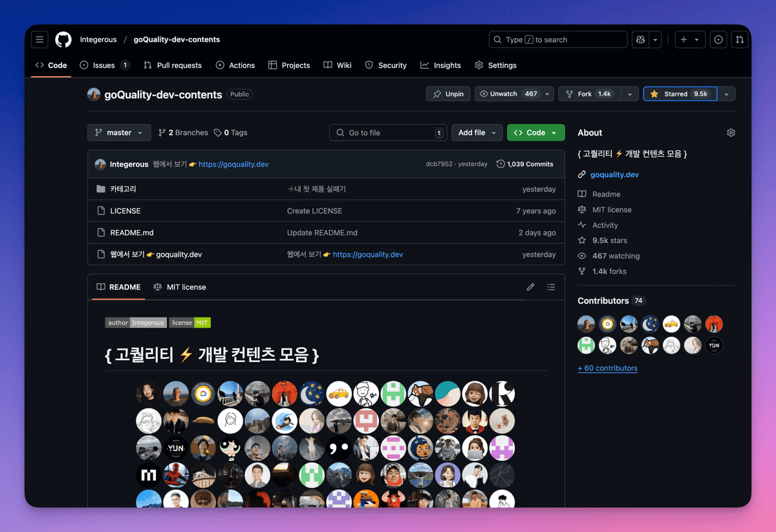Click the commit history clock icon
This screenshot has height=532, width=776.
(x=501, y=164)
